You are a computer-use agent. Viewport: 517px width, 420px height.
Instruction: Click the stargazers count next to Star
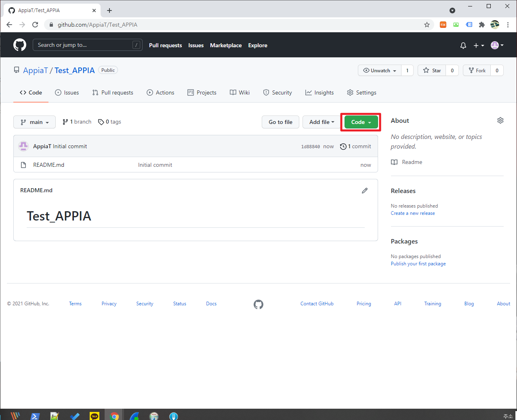point(452,70)
